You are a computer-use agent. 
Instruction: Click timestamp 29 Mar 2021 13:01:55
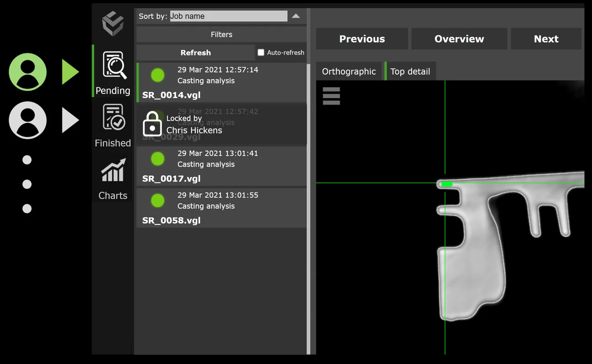[x=218, y=195]
